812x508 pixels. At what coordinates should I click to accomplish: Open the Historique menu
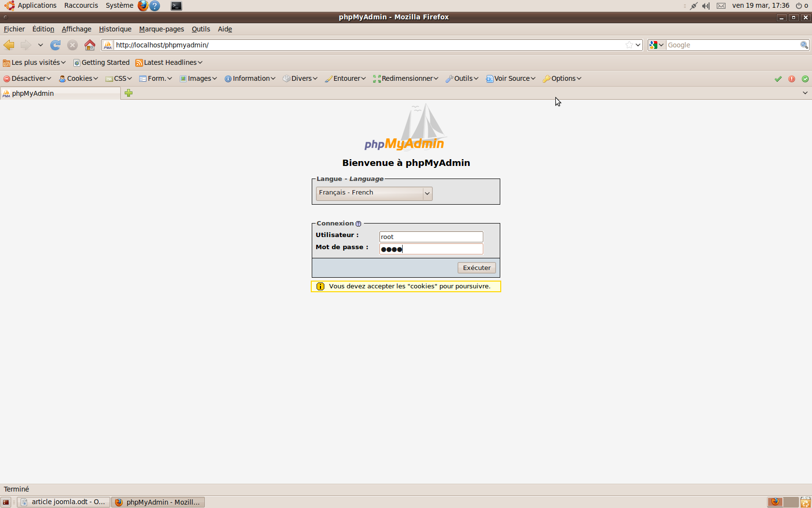(x=115, y=29)
